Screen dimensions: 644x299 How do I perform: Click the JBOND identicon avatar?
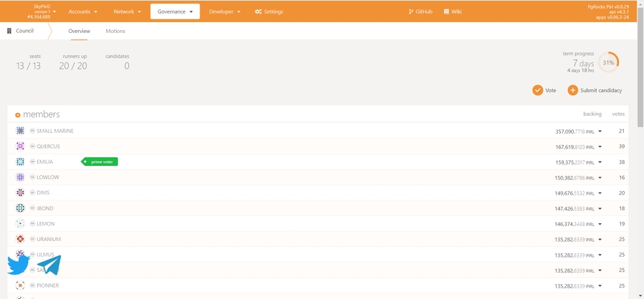(x=21, y=208)
